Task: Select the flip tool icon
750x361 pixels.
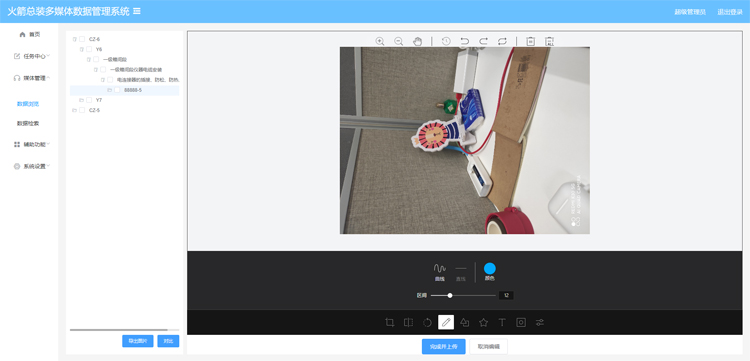Action: coord(408,322)
